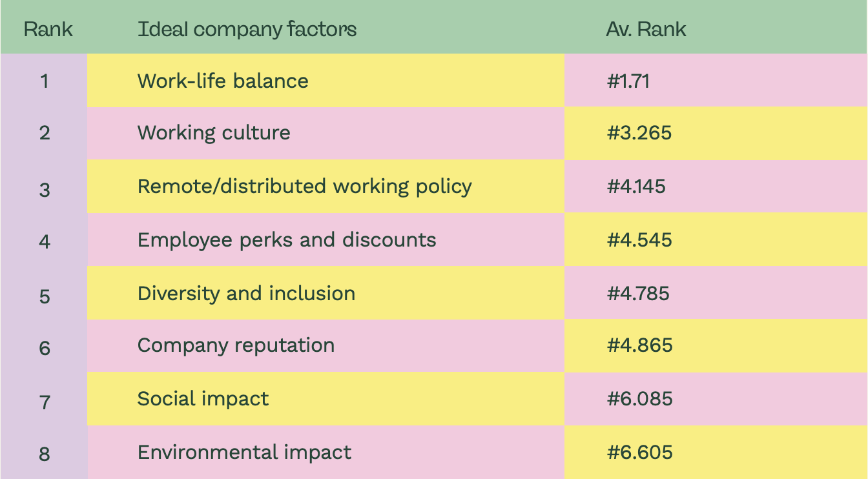Click the Av. Rank column header
The height and width of the screenshot is (479, 868).
[x=646, y=29]
